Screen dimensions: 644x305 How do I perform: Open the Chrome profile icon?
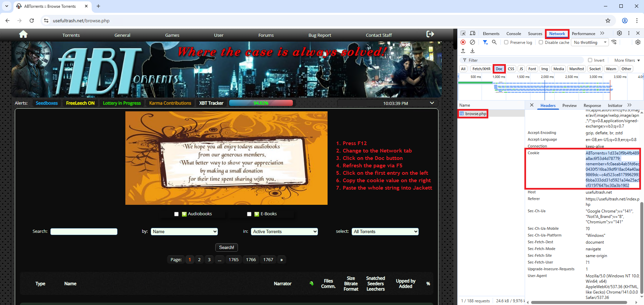pyautogui.click(x=625, y=21)
